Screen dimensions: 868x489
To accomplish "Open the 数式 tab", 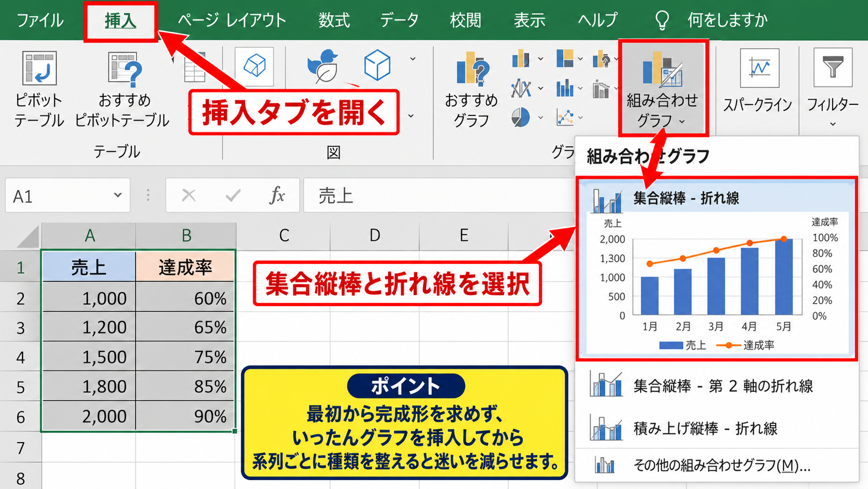I will pos(334,20).
